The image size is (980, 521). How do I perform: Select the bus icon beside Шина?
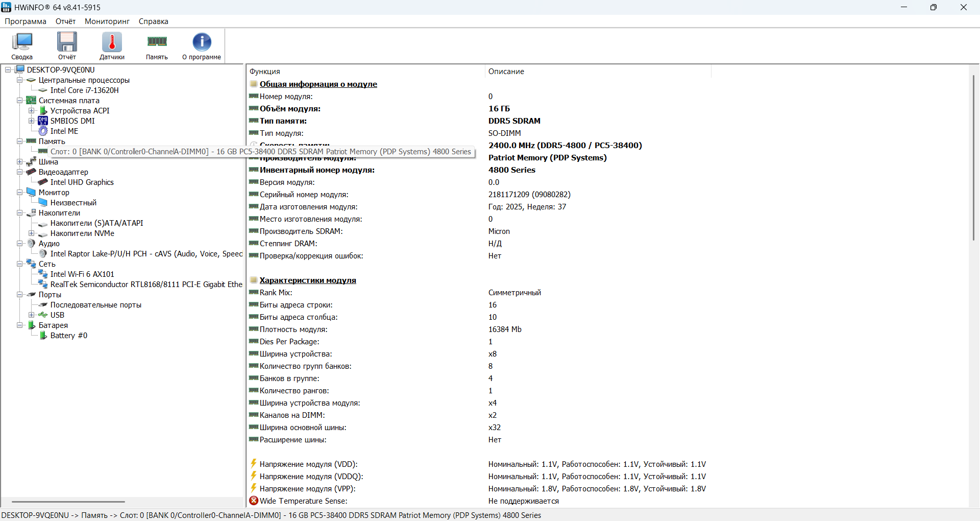tap(31, 161)
